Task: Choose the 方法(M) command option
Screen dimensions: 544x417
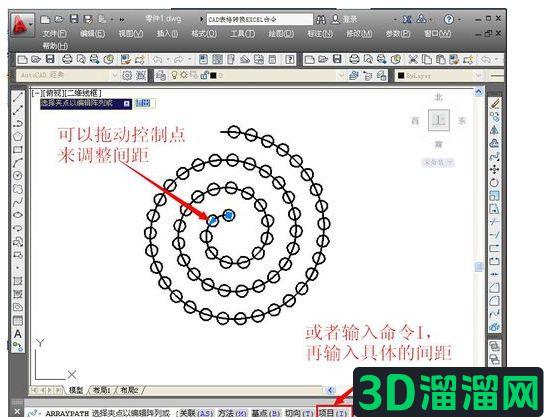Action: [232, 413]
